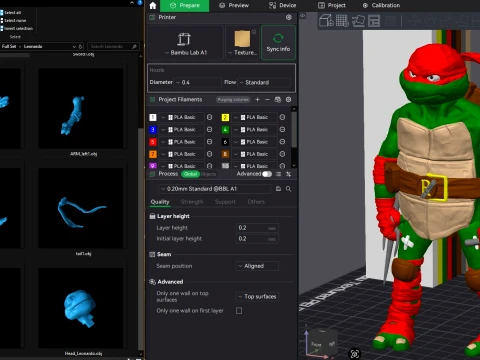Edit filament 8 preset icon

tap(282, 154)
